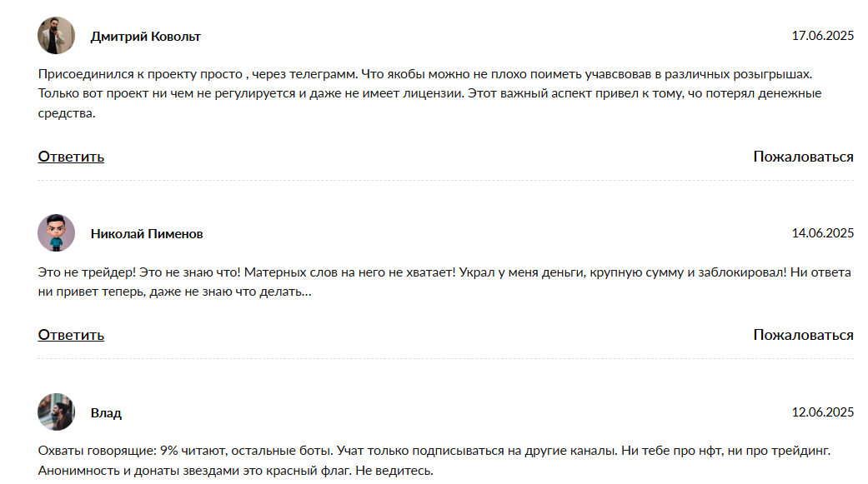Click dashed divider below Николай Пименов's review
Screen dimensions: 868x484
tap(445, 358)
